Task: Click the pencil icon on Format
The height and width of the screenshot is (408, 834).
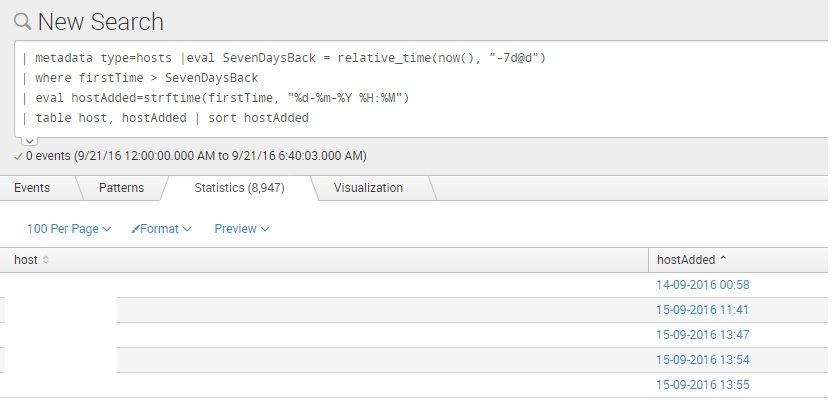Action: point(135,229)
